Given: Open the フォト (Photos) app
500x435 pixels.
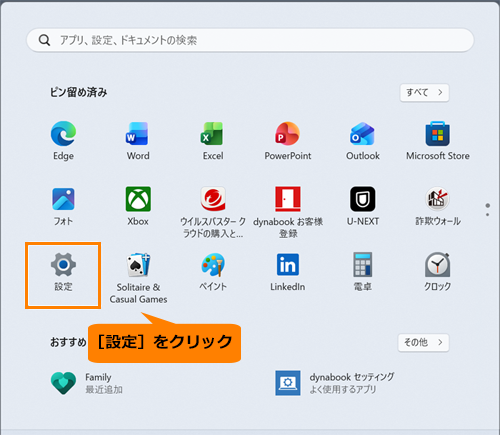Looking at the screenshot, I should tap(63, 199).
